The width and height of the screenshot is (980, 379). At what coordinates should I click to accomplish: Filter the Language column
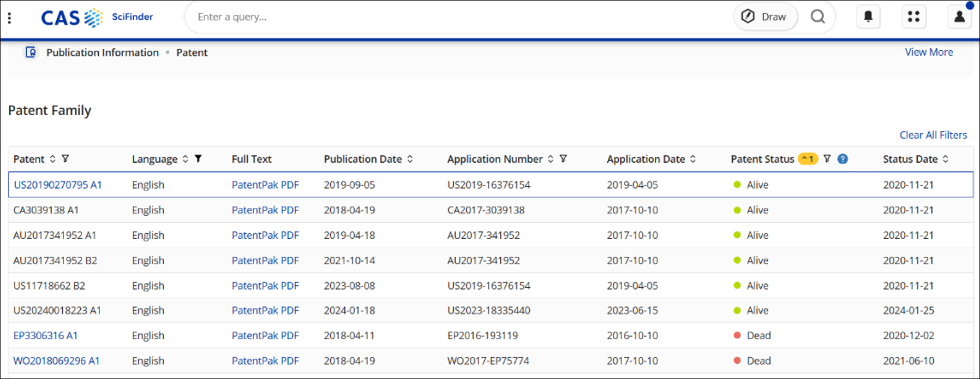[x=198, y=159]
